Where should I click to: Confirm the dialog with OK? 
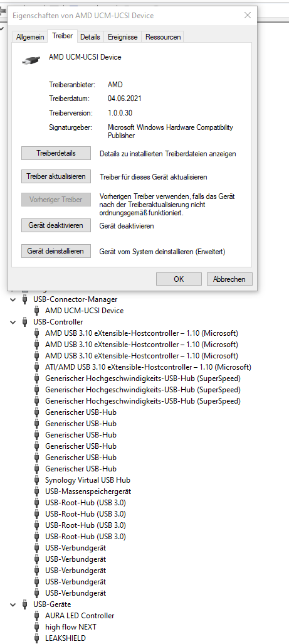[179, 279]
